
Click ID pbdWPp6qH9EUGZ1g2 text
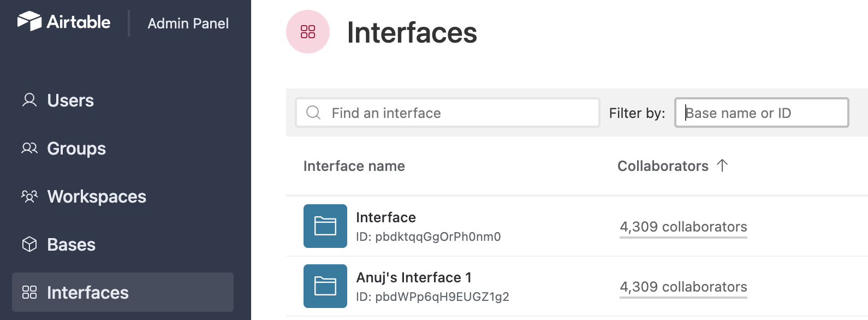(x=432, y=297)
